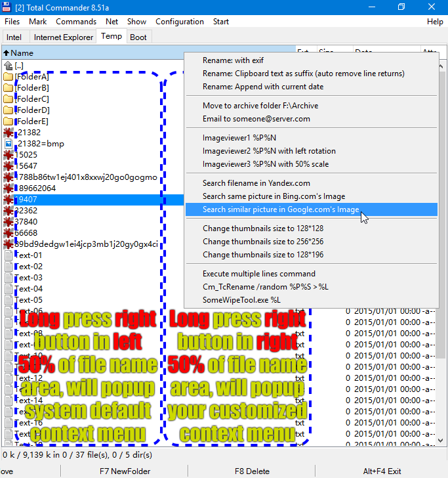Screen dimensions: 448x478
Task: Choose SomeWipeTool.exe %L
Action: pyautogui.click(x=312, y=300)
